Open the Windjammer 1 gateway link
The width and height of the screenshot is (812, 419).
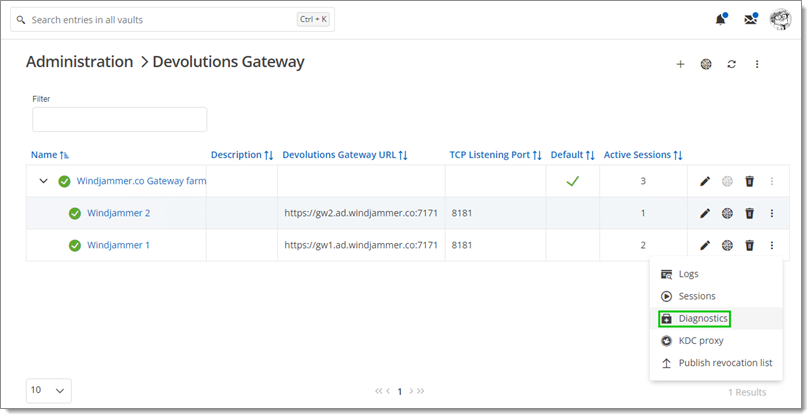(x=118, y=245)
